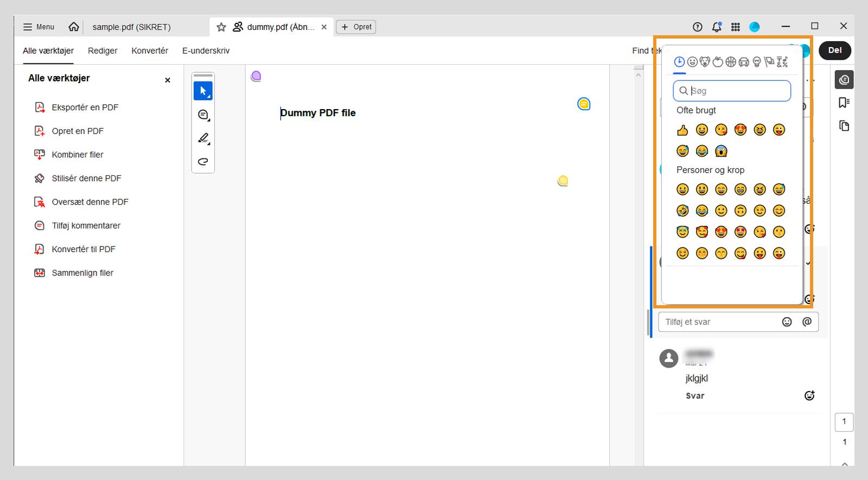The height and width of the screenshot is (480, 868).
Task: Open reaction picker under jklgjkl comment
Action: [x=809, y=396]
